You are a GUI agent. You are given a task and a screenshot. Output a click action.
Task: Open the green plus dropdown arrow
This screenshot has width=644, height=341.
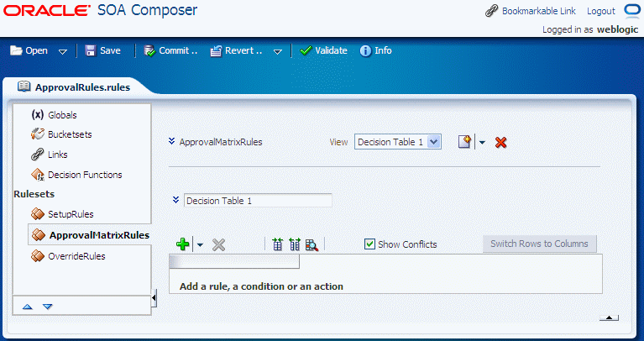pos(200,245)
